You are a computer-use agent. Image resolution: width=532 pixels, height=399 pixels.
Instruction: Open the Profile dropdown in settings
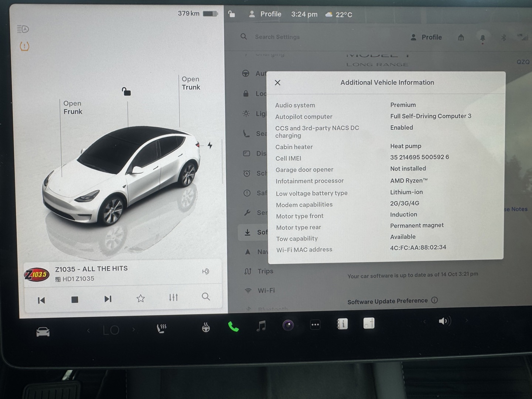[426, 37]
